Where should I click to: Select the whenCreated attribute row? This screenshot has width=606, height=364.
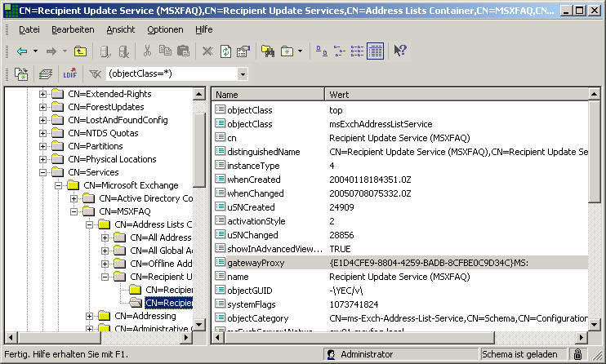click(x=400, y=180)
